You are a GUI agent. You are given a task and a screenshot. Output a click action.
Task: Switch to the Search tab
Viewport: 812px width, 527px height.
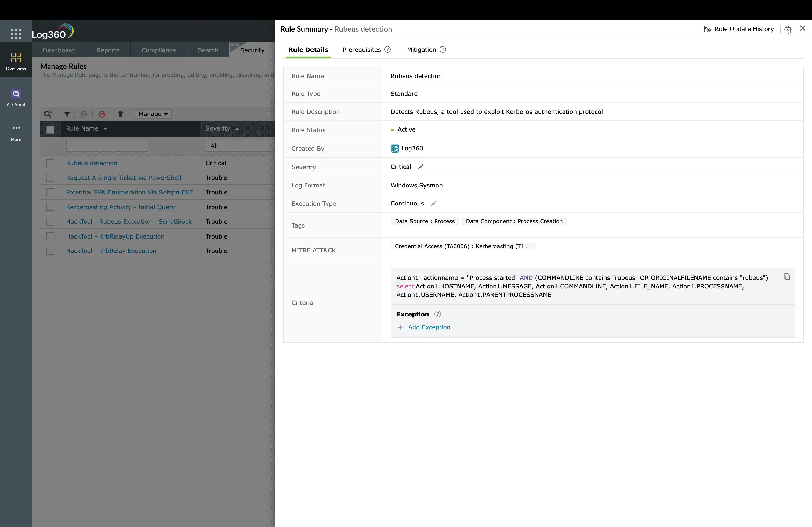coord(208,50)
